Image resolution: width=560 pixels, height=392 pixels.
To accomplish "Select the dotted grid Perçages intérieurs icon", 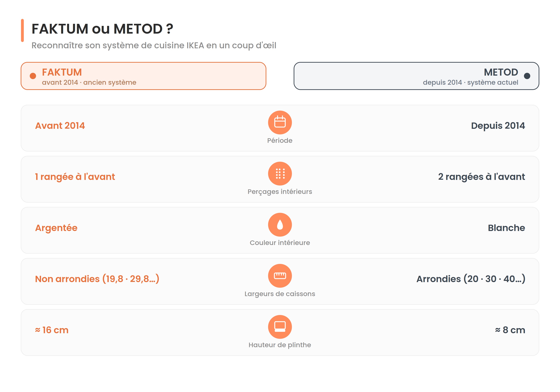I will click(x=280, y=173).
